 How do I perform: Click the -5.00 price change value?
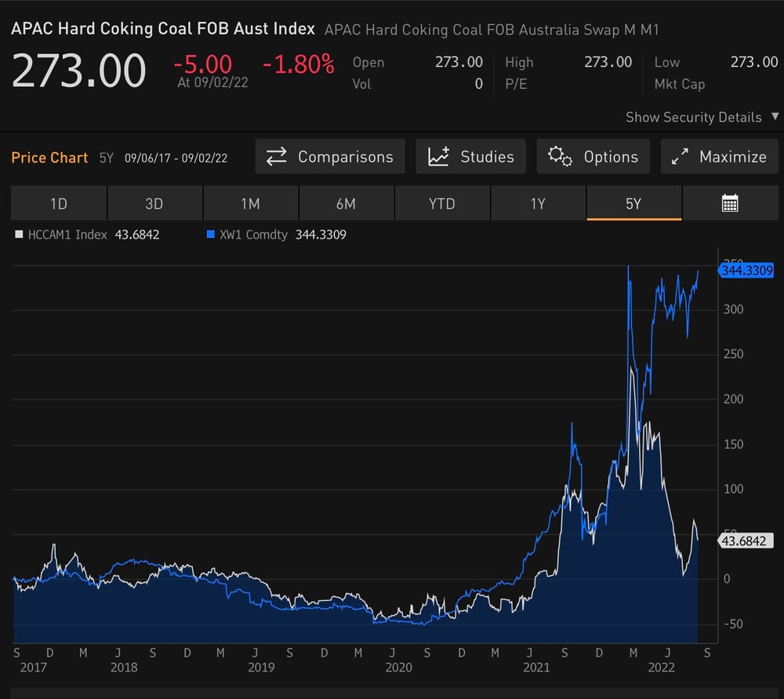(202, 64)
